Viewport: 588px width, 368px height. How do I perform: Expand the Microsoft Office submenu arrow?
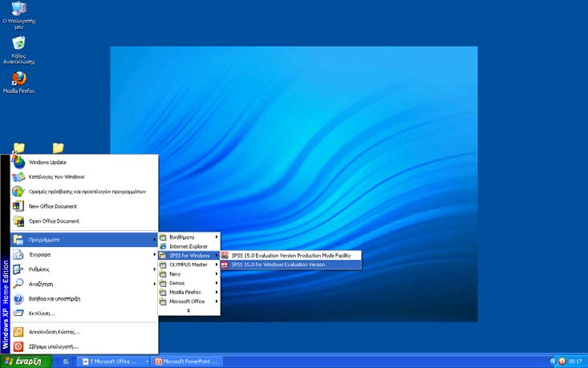pos(217,301)
